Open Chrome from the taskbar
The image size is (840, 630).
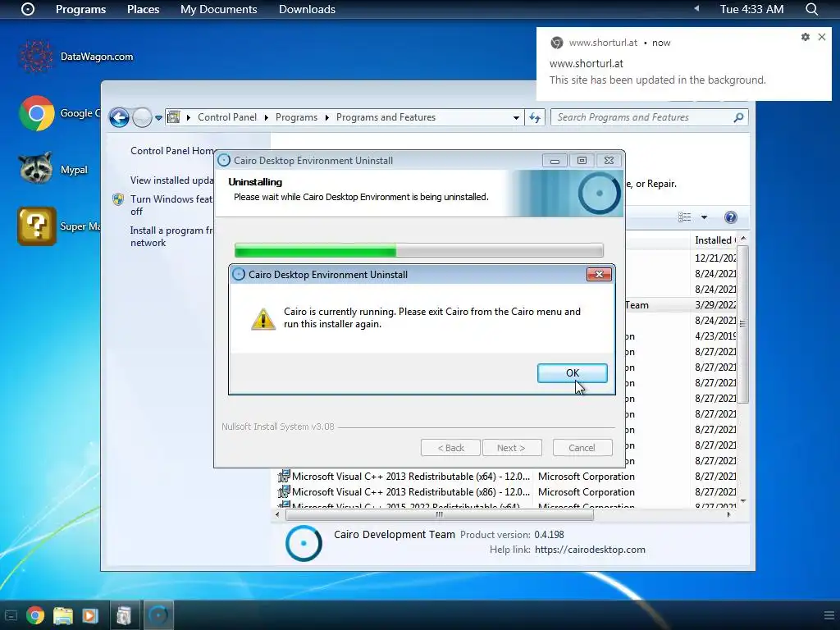[x=34, y=615]
